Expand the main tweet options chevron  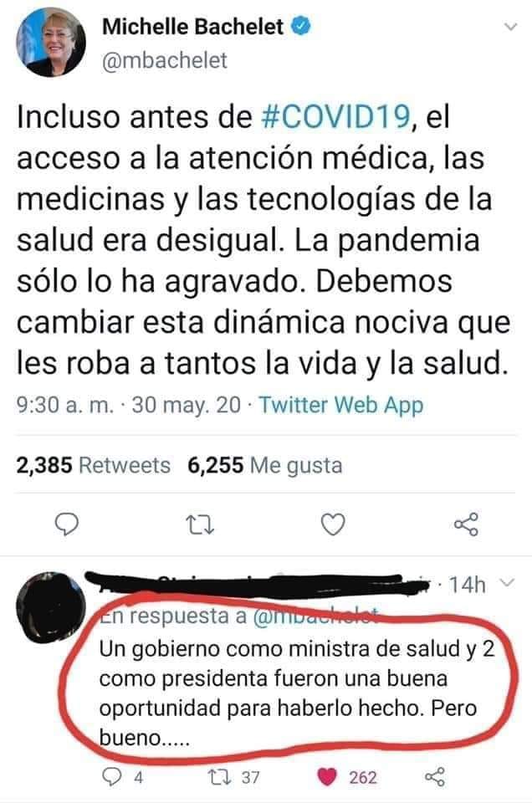click(511, 27)
